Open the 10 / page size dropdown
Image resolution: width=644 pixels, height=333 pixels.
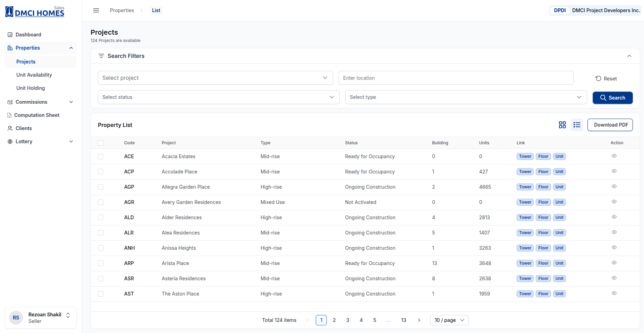pyautogui.click(x=449, y=320)
